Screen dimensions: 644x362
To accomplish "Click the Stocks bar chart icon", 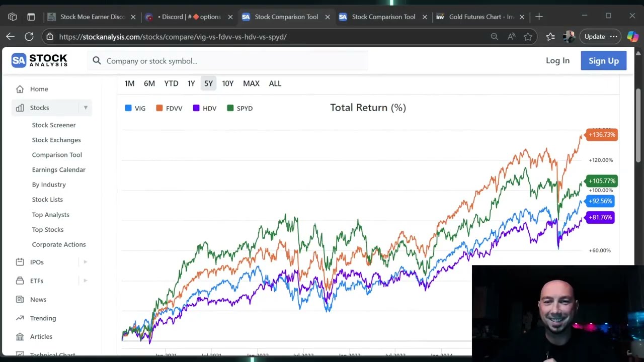I will pyautogui.click(x=20, y=108).
